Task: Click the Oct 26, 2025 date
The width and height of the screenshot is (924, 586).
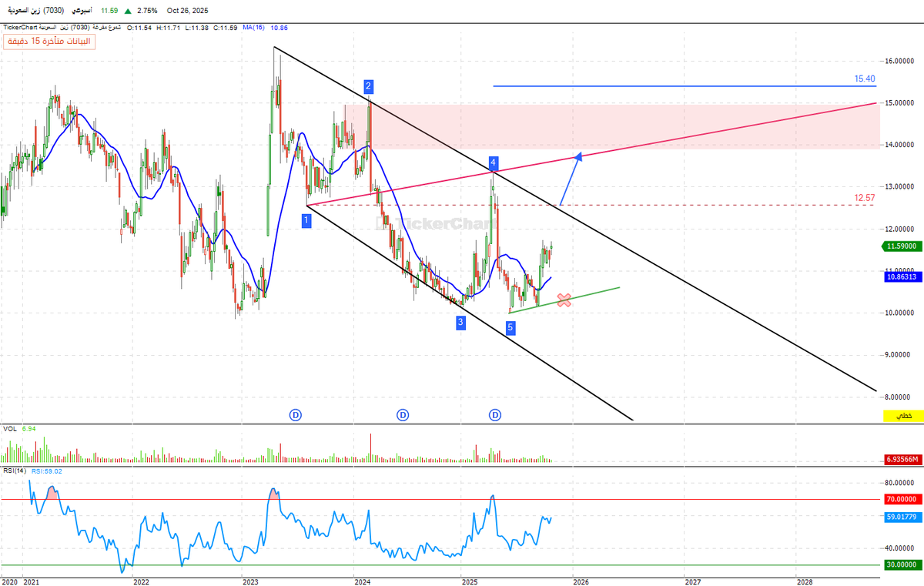Action: [188, 12]
